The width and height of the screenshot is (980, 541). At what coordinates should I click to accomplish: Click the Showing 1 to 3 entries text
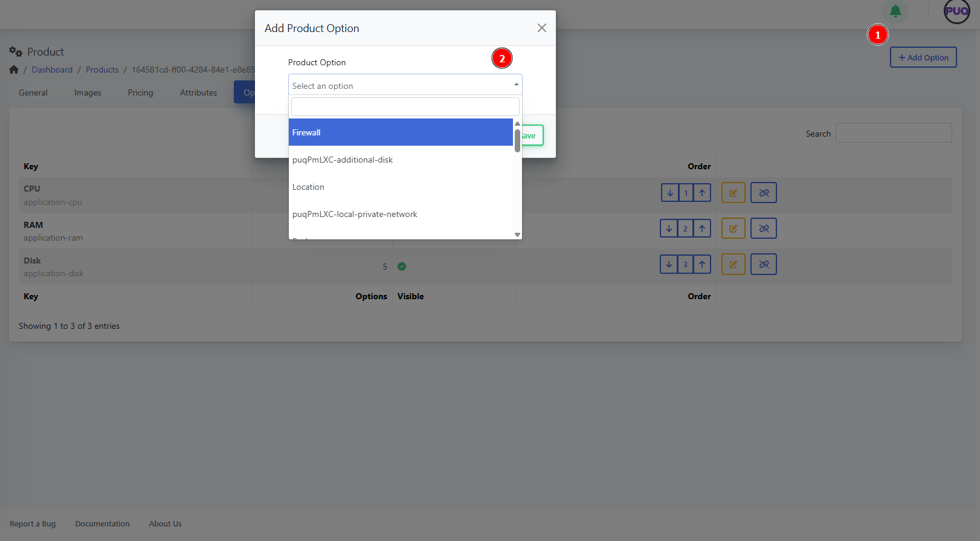click(x=69, y=326)
